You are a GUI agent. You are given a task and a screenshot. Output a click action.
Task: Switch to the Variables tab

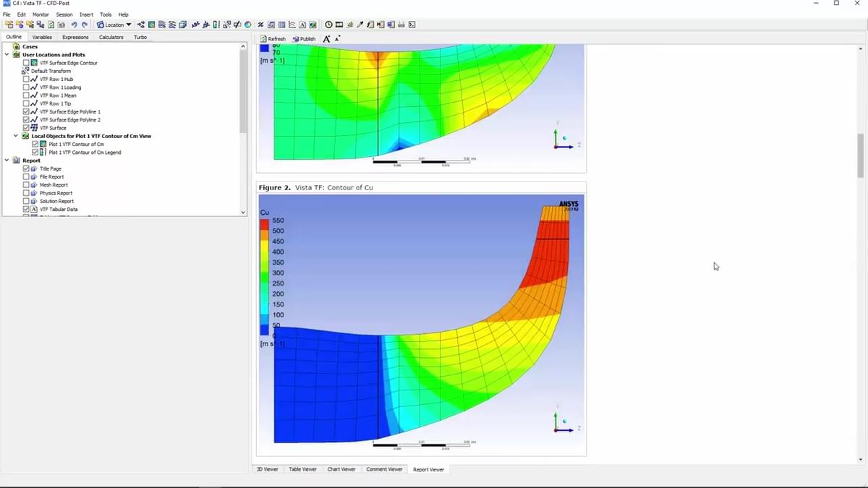coord(42,37)
